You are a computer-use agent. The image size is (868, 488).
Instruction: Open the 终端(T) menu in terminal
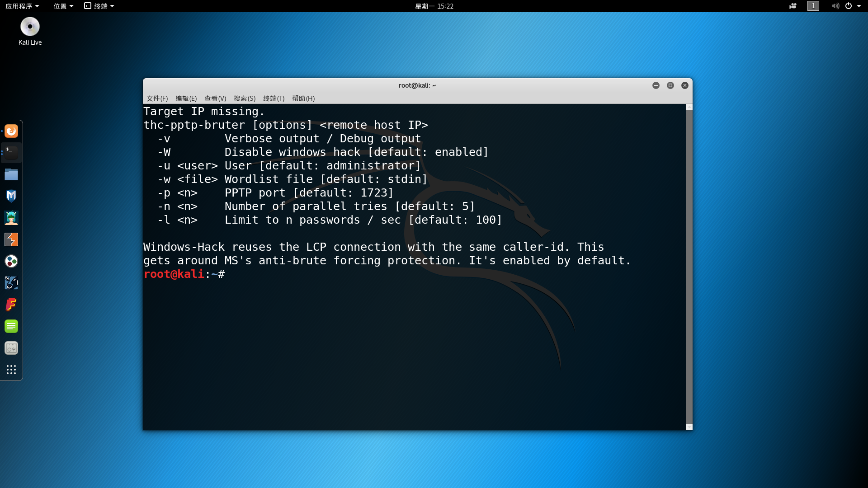click(274, 98)
